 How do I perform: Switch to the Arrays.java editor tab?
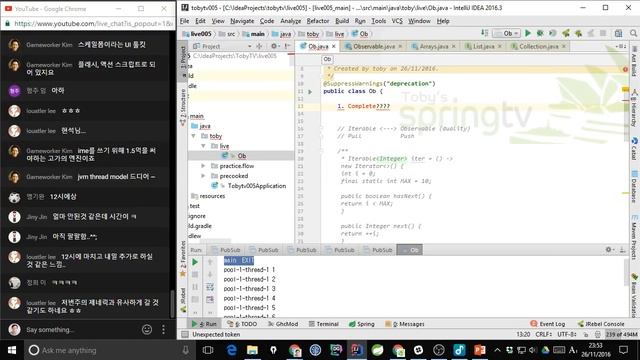[434, 47]
